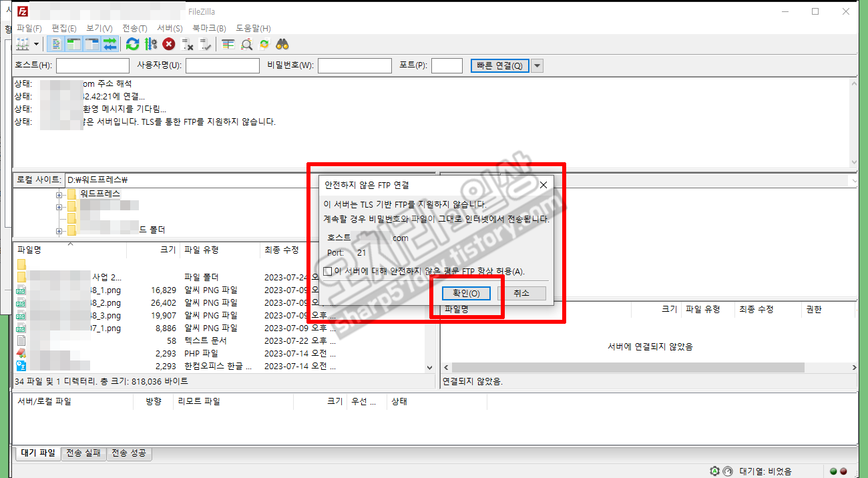Focus the 포트(P) input field
This screenshot has width=868, height=478.
coord(447,65)
